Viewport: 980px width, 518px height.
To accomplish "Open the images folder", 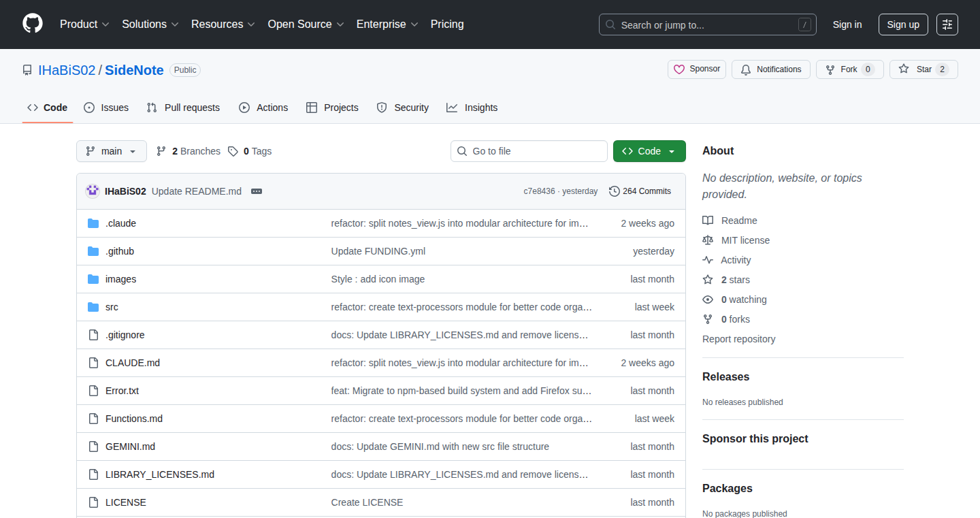I will (x=120, y=279).
